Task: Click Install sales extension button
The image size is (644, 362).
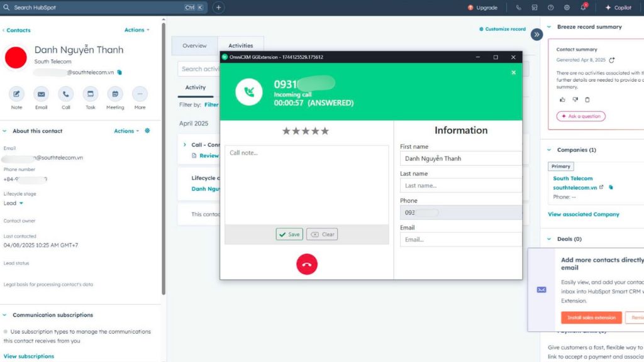Action: [591, 317]
